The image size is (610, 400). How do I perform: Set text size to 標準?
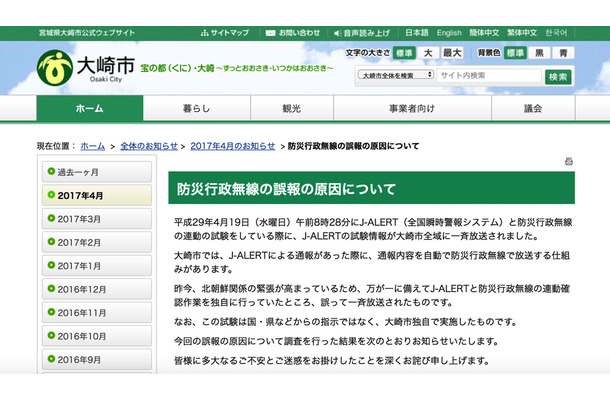click(x=404, y=53)
